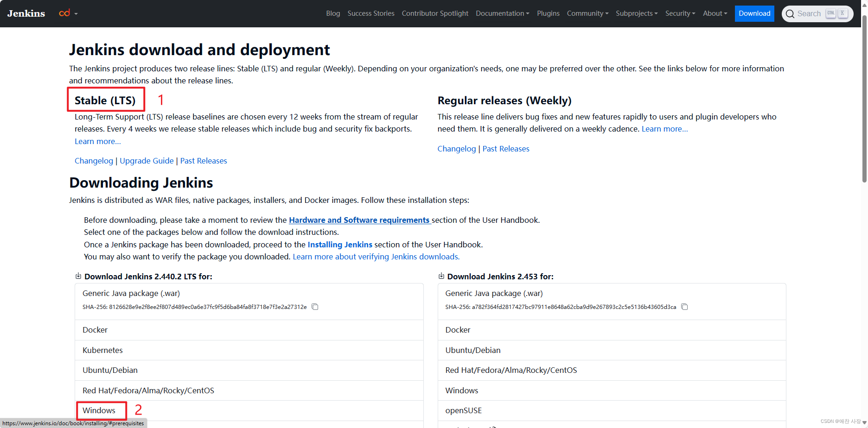Follow the Upgrade Guide link
868x428 pixels.
147,161
